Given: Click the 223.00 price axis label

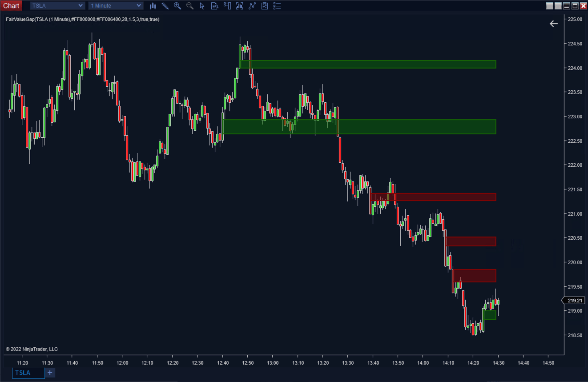Looking at the screenshot, I should click(x=575, y=117).
